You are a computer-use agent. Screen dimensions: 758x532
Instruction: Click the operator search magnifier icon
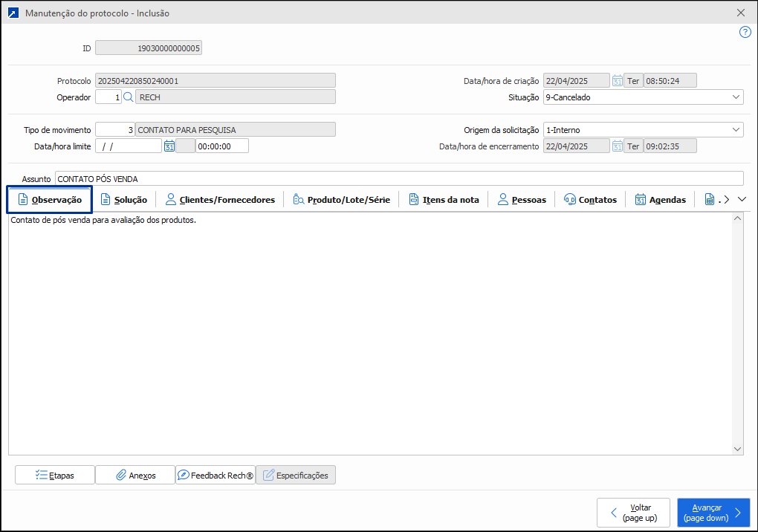point(129,97)
